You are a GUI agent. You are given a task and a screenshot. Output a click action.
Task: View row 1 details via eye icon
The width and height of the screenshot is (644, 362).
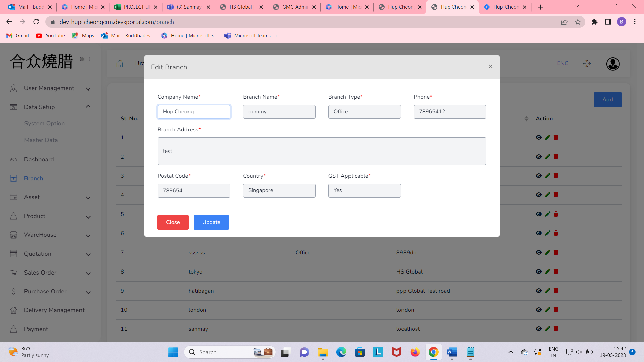[x=539, y=137]
